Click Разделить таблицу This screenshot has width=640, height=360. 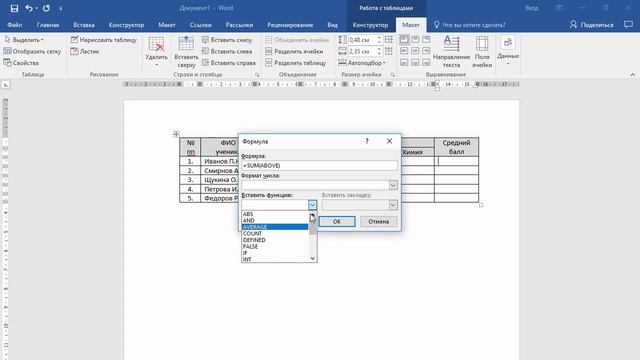(296, 63)
